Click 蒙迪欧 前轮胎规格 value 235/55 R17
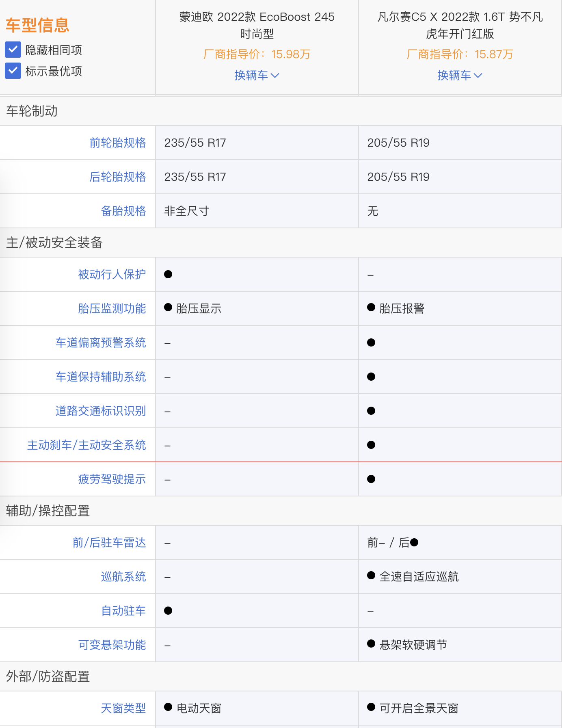 pos(195,143)
